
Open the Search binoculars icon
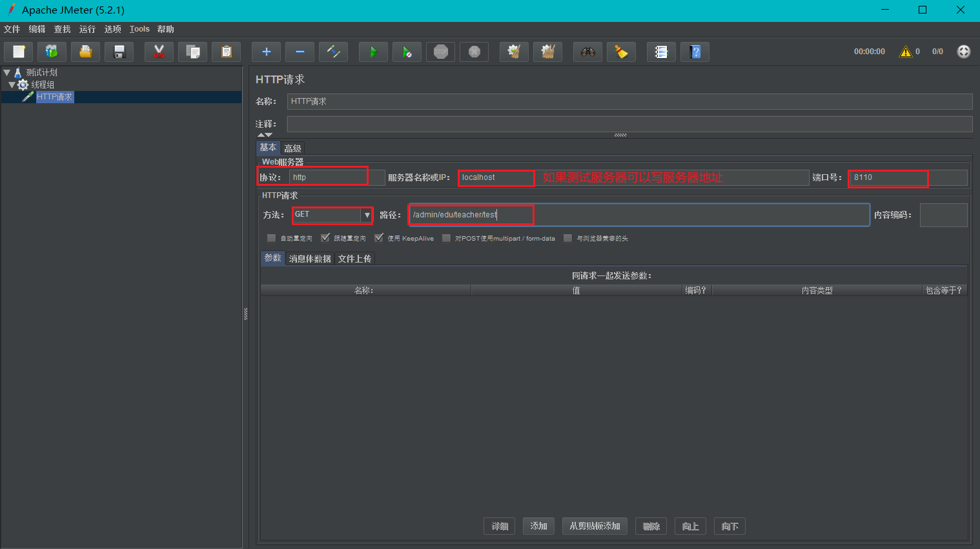coord(587,52)
